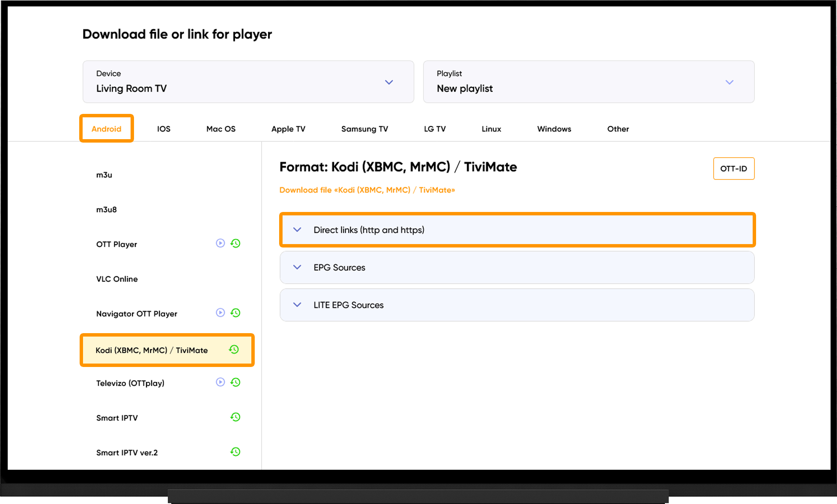Click the archive clock icon on Kodi / TiviMate row
This screenshot has height=504, width=837.
[234, 349]
